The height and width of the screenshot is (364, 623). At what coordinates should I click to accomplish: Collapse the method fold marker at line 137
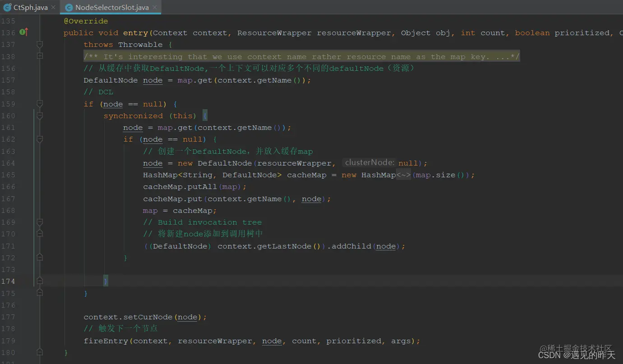click(x=40, y=44)
